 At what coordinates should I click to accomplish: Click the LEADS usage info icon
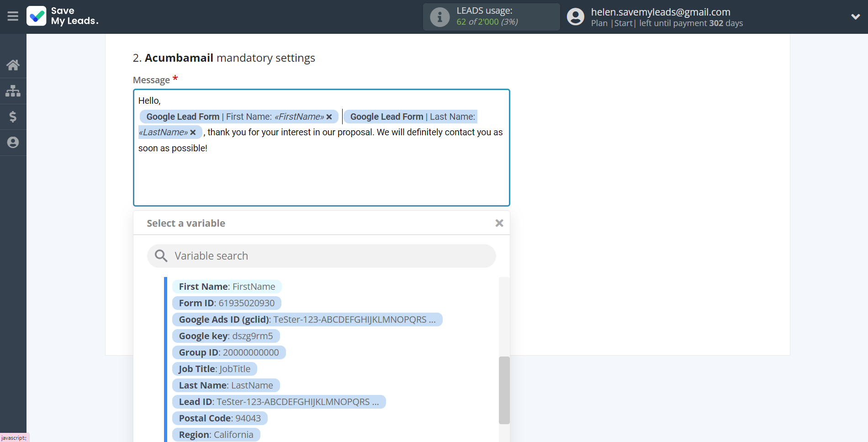click(x=439, y=17)
